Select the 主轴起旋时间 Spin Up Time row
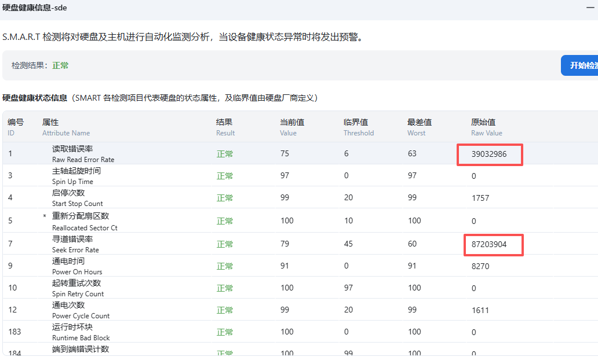598x364 pixels. tap(76, 176)
